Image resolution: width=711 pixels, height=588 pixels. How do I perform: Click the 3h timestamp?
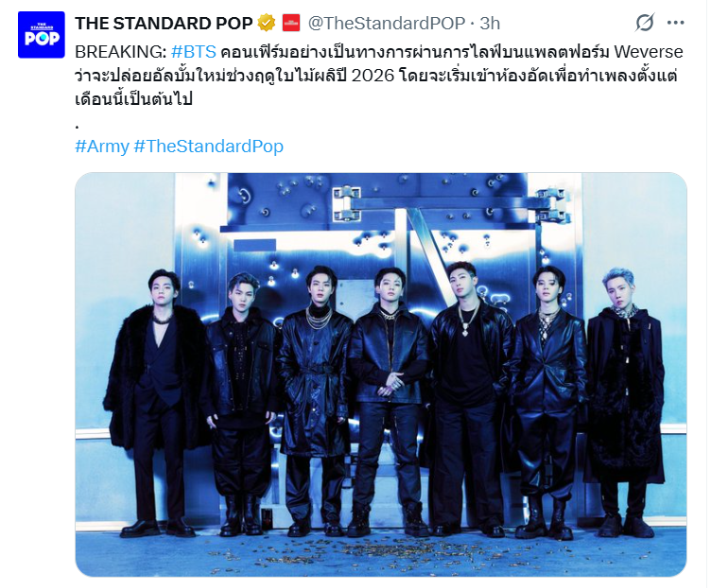point(490,23)
